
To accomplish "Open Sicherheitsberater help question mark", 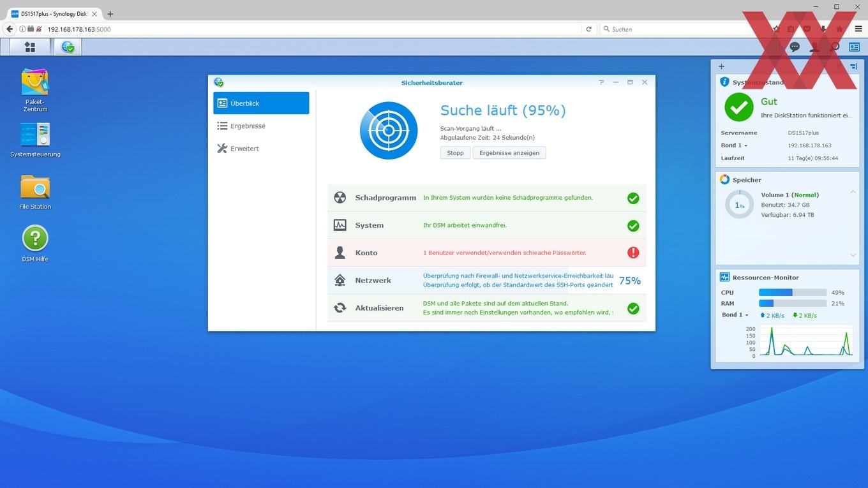I will click(x=601, y=82).
